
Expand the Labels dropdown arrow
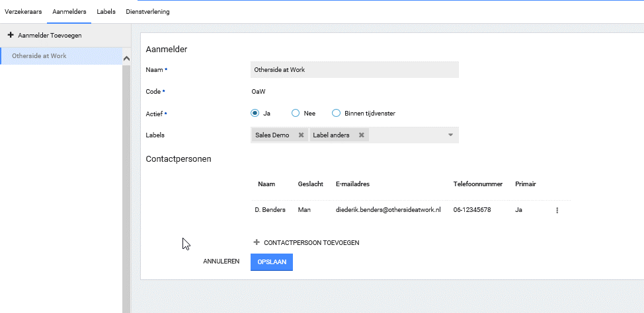450,135
